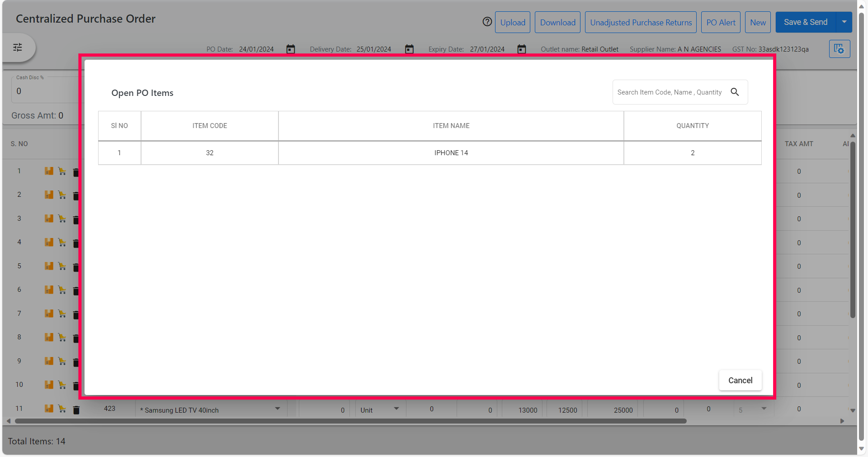Click the cart icon in row 8

click(x=62, y=337)
